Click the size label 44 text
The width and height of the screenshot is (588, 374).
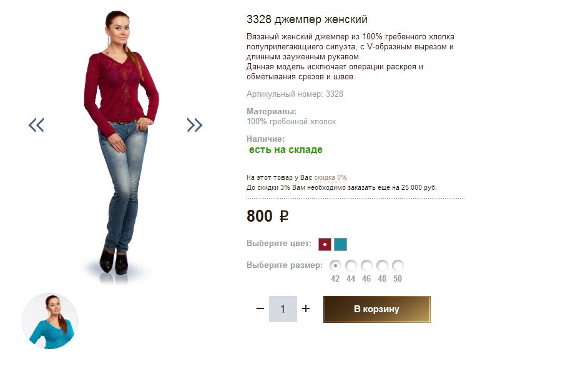tap(351, 278)
